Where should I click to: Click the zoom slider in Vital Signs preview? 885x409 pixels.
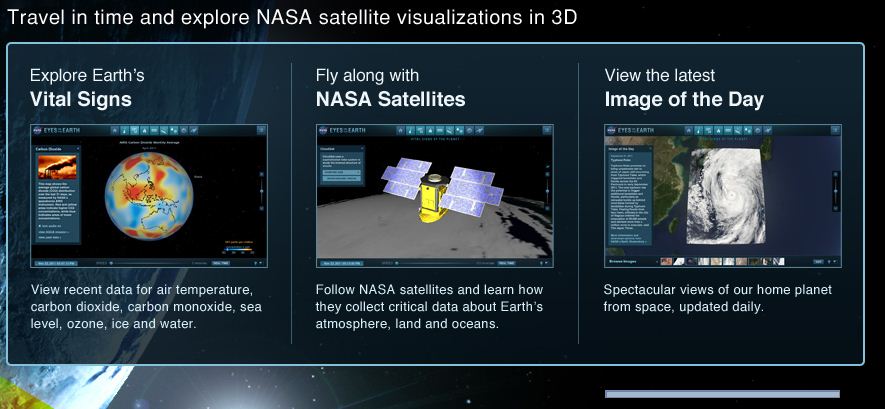(262, 190)
